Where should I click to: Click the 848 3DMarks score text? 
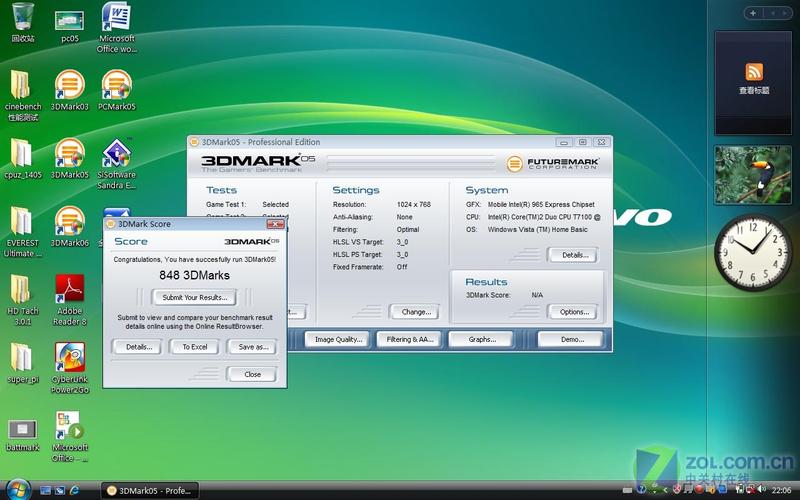coord(194,276)
